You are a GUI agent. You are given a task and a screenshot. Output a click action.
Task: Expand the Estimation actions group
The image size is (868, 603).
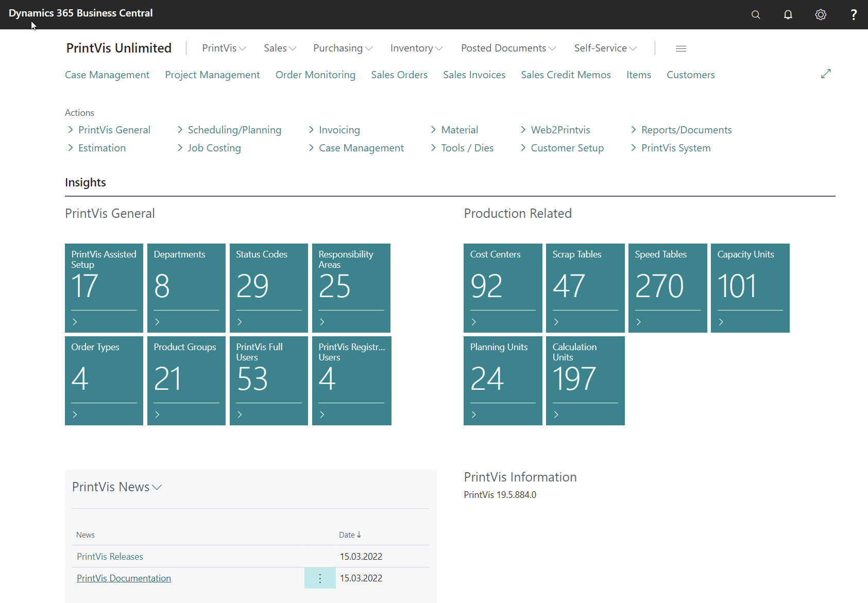[x=96, y=148]
